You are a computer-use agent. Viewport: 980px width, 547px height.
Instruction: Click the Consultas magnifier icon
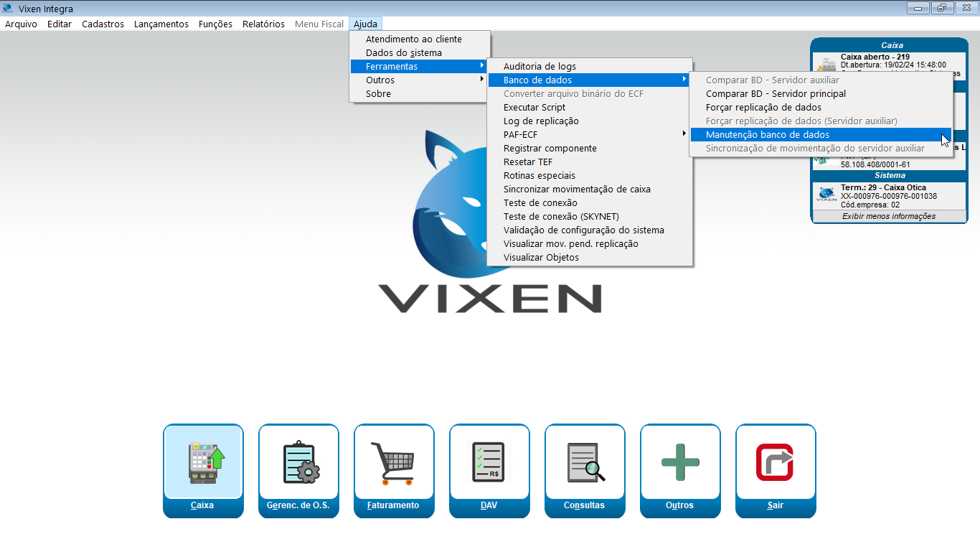point(585,462)
